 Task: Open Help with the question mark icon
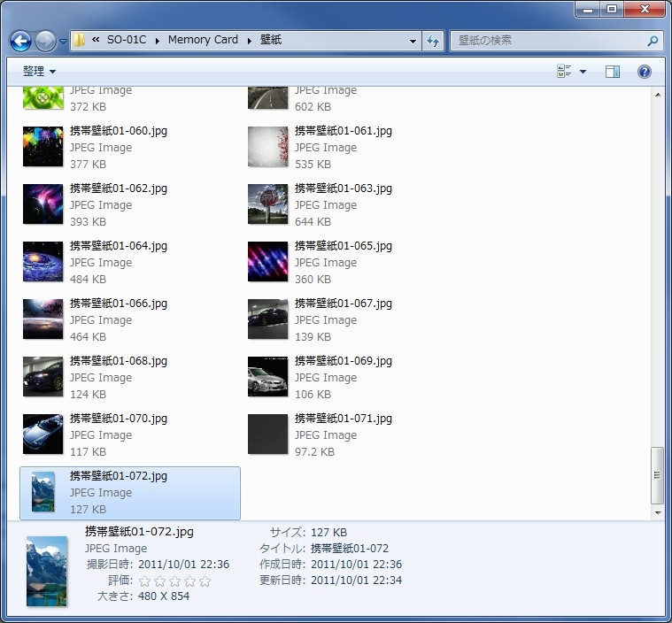point(645,72)
